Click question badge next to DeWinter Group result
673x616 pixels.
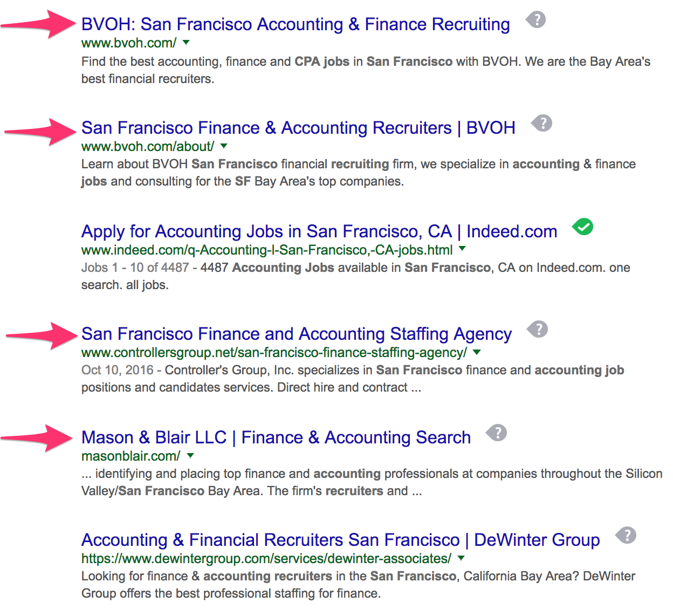click(626, 536)
